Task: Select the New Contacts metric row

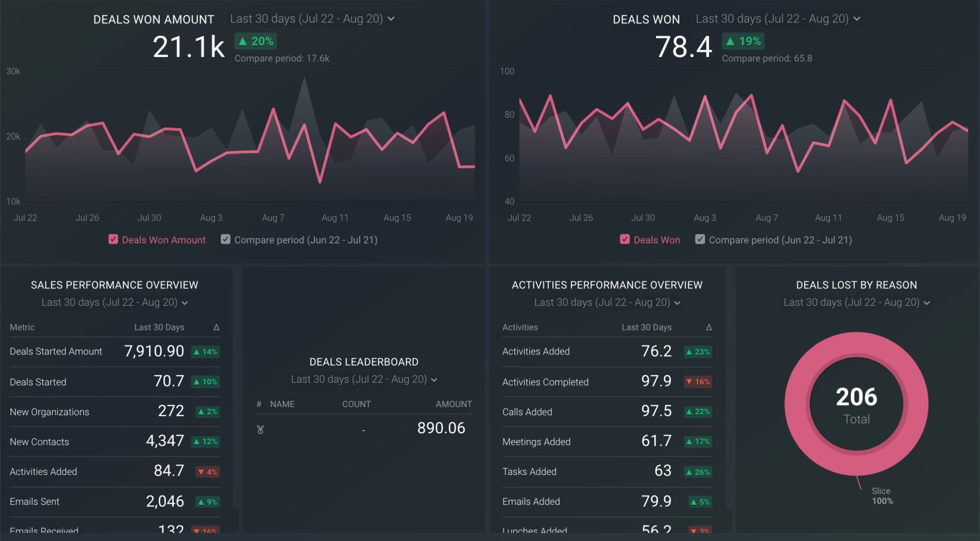Action: pyautogui.click(x=40, y=442)
